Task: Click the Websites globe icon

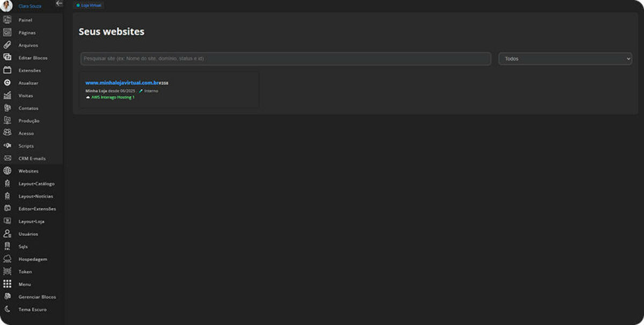Action: (x=8, y=171)
